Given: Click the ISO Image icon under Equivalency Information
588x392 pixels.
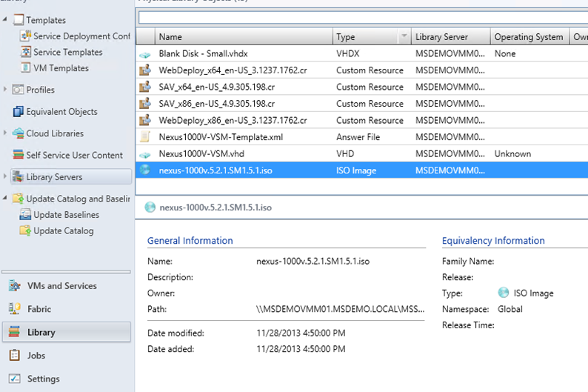Looking at the screenshot, I should pyautogui.click(x=504, y=293).
